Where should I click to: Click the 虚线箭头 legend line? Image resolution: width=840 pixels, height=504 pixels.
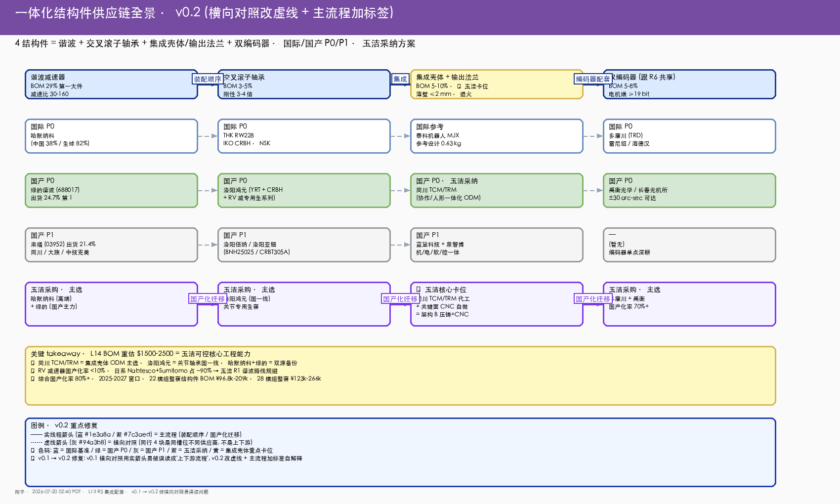(142, 443)
